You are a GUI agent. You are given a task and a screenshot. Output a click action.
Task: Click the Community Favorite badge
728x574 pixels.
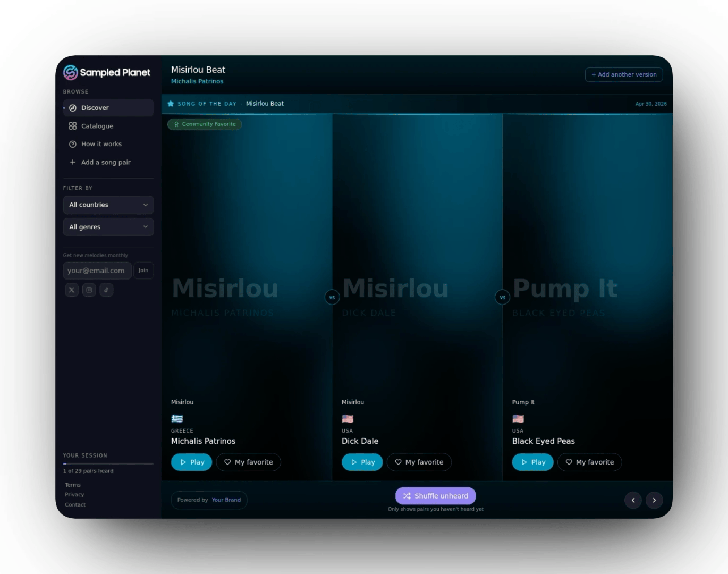(205, 124)
